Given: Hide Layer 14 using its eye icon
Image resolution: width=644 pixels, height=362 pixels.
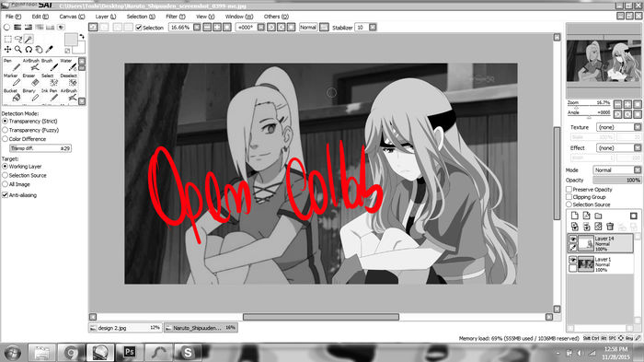Looking at the screenshot, I should point(572,239).
